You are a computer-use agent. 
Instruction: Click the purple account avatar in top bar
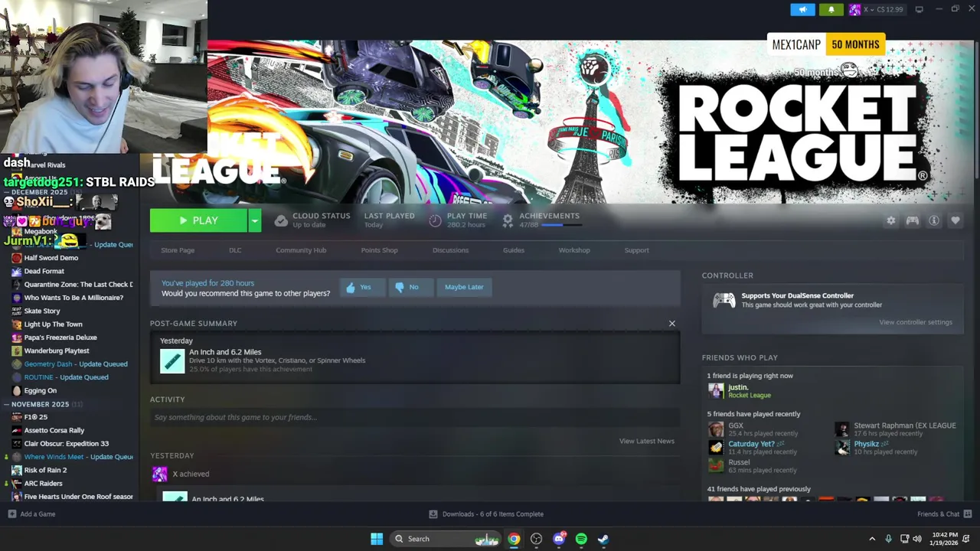click(x=854, y=9)
